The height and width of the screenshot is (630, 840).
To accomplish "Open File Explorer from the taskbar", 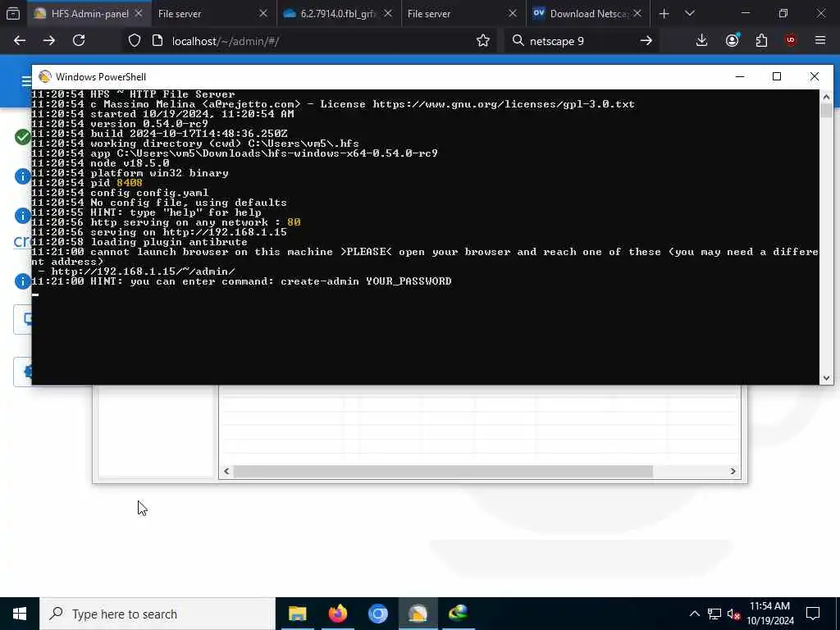I will [x=297, y=614].
